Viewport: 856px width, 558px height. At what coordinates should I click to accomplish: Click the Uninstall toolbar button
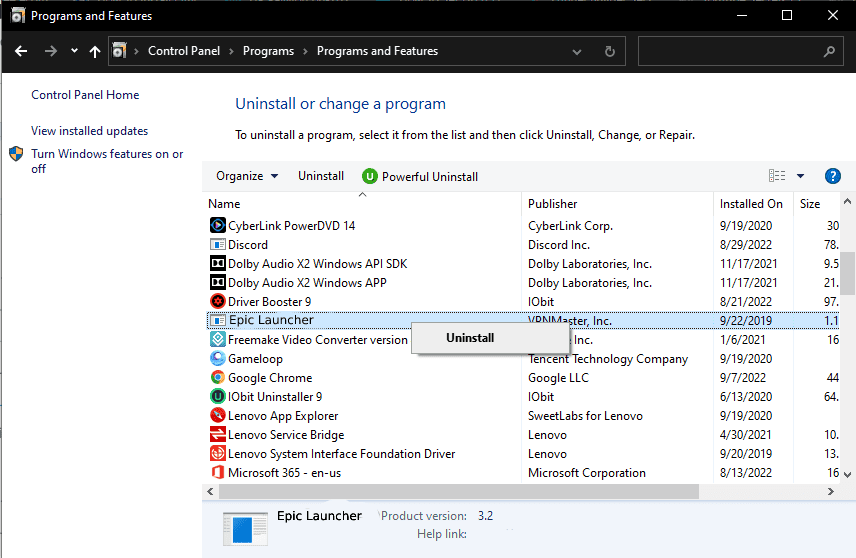click(321, 176)
